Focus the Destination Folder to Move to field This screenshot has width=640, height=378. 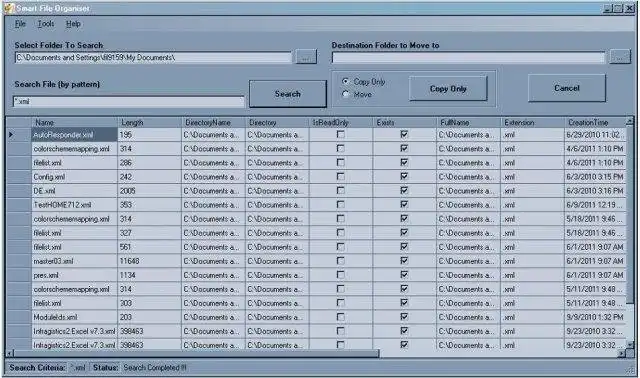[x=468, y=58]
